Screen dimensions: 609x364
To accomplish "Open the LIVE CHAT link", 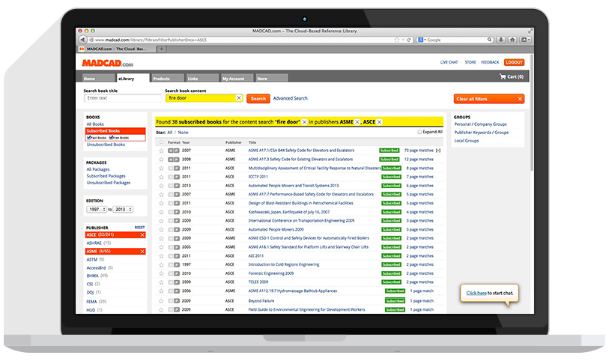I will pos(449,62).
